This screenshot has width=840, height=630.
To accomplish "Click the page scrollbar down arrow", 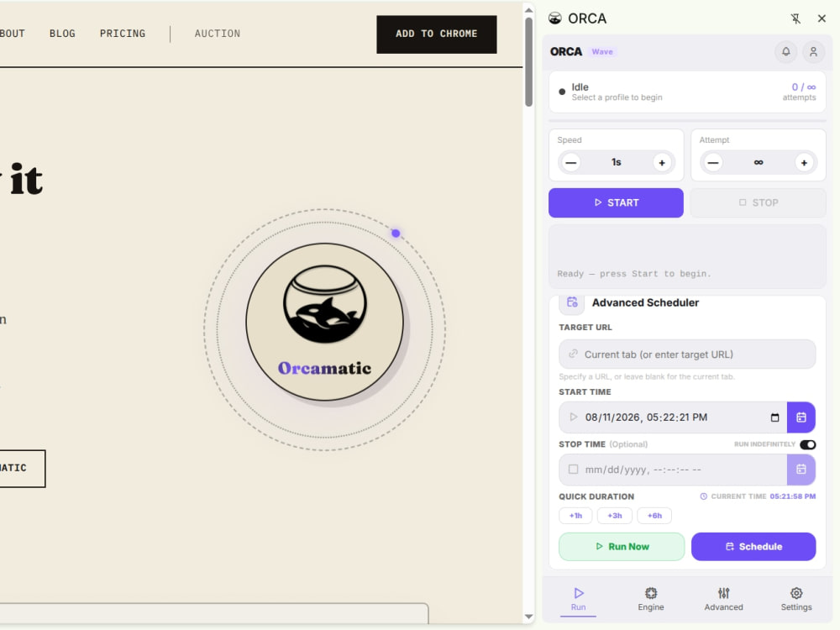I will 528,617.
